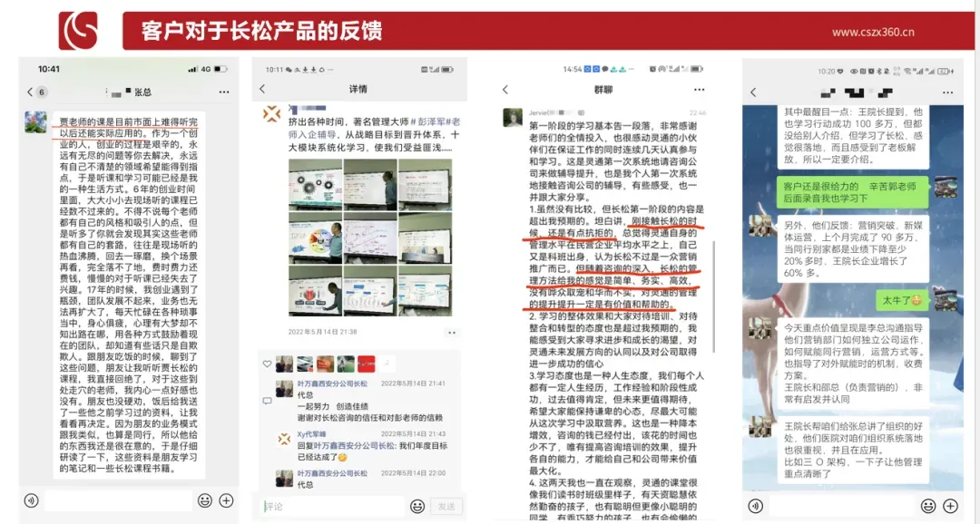Tap the voice input icon in the rightmost chat
This screenshot has width=980, height=524.
tap(755, 505)
